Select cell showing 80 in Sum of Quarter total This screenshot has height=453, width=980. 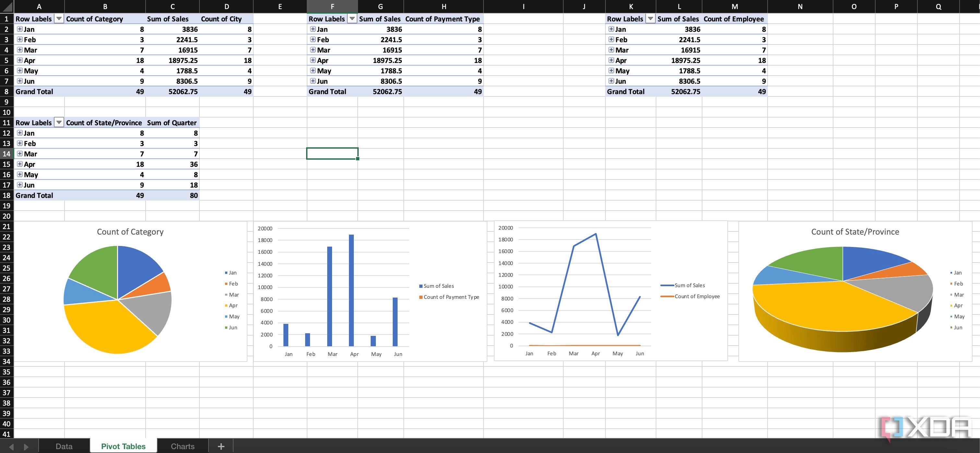click(172, 195)
